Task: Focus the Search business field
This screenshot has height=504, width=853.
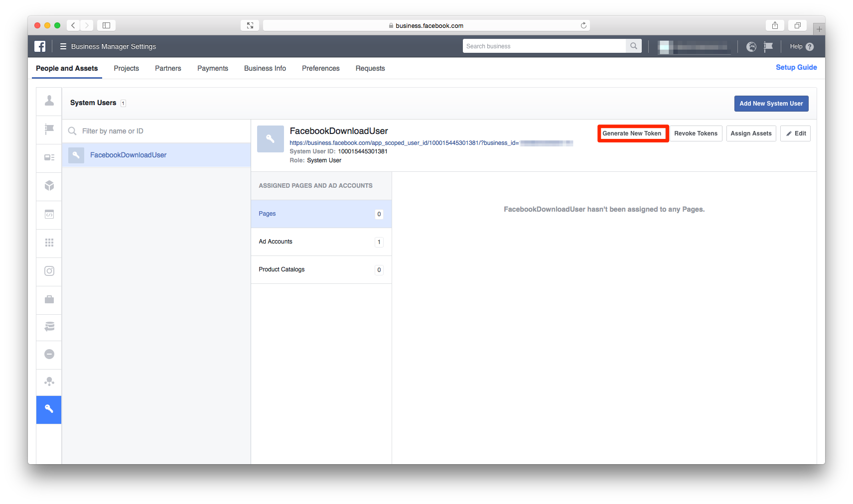Action: pos(544,46)
